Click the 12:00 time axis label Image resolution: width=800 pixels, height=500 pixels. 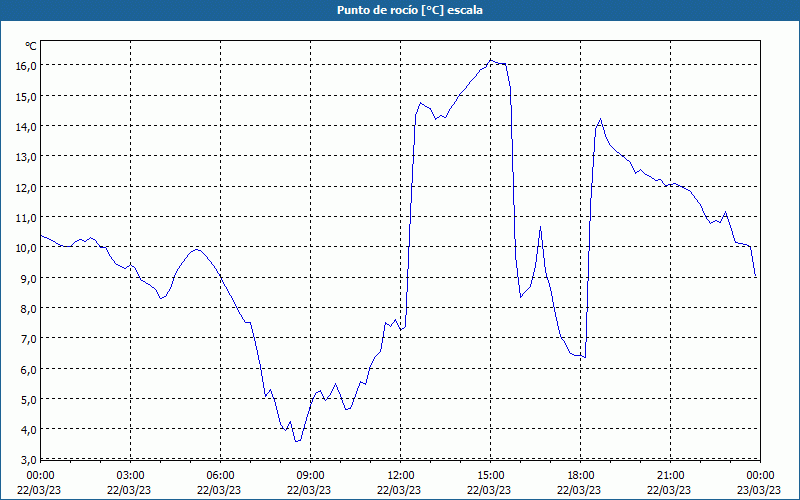(401, 476)
